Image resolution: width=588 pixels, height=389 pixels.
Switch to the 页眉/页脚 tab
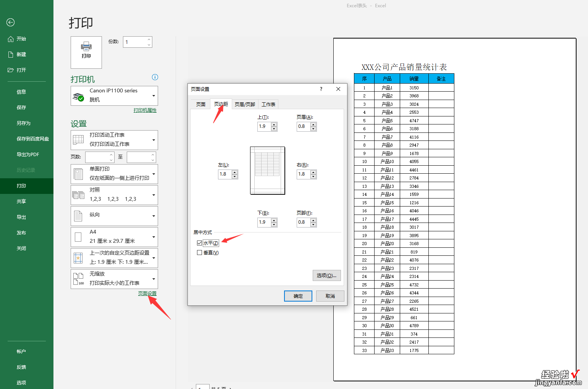245,104
